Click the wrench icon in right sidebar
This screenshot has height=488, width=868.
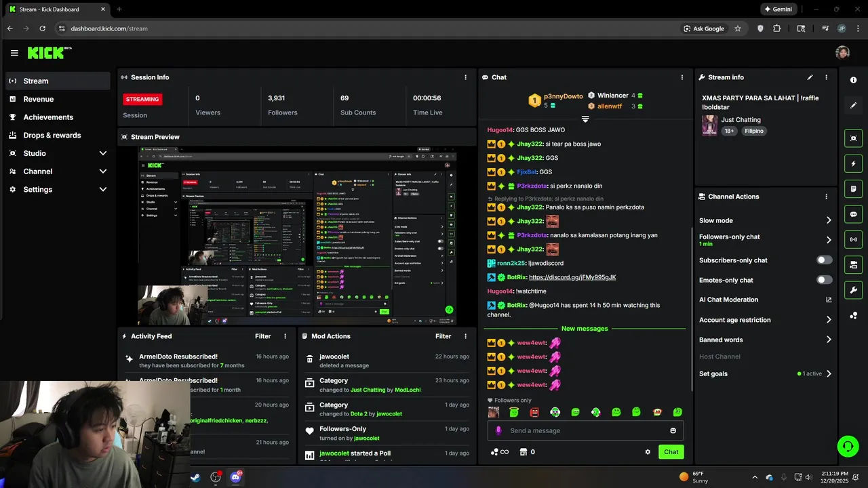(853, 290)
